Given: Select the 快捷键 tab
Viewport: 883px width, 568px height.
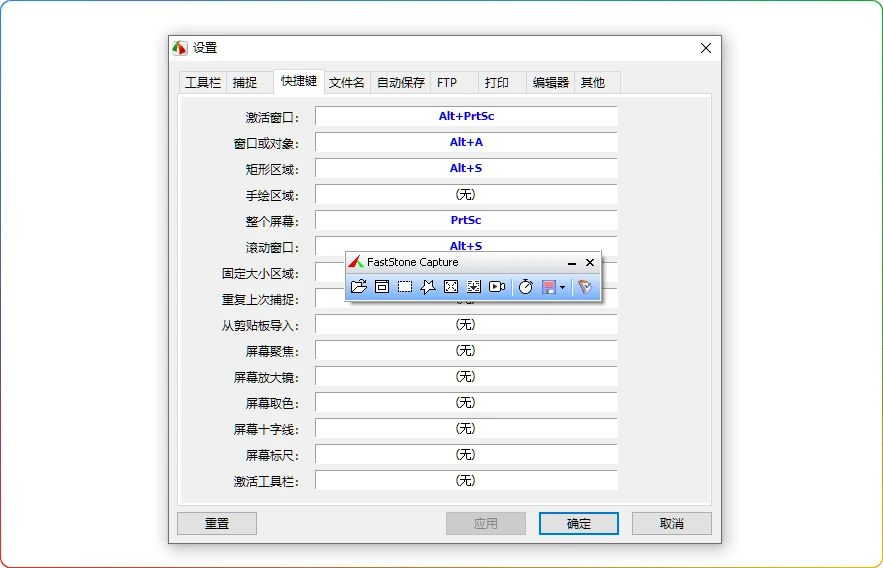Looking at the screenshot, I should (298, 81).
